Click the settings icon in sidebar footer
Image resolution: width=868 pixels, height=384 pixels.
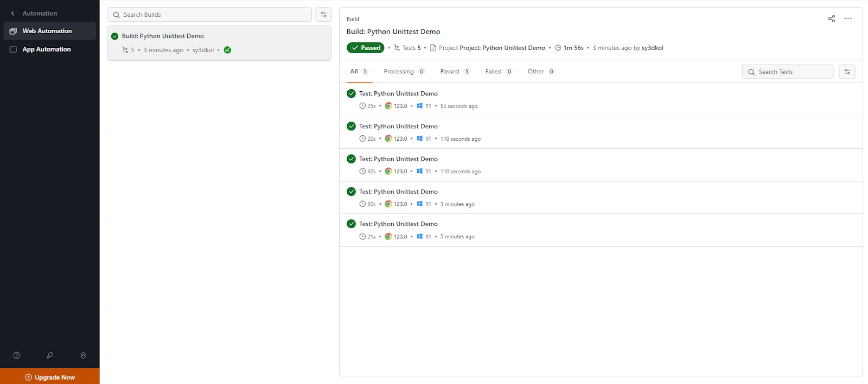coord(83,355)
